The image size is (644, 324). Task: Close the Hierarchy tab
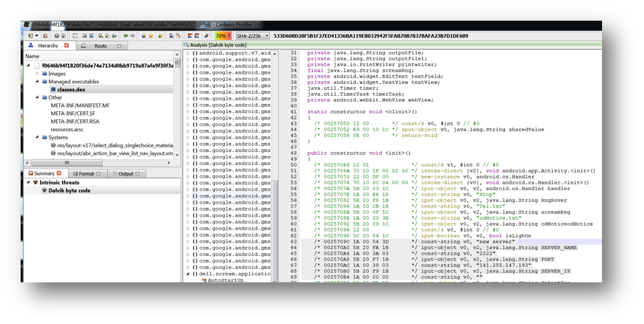point(67,46)
